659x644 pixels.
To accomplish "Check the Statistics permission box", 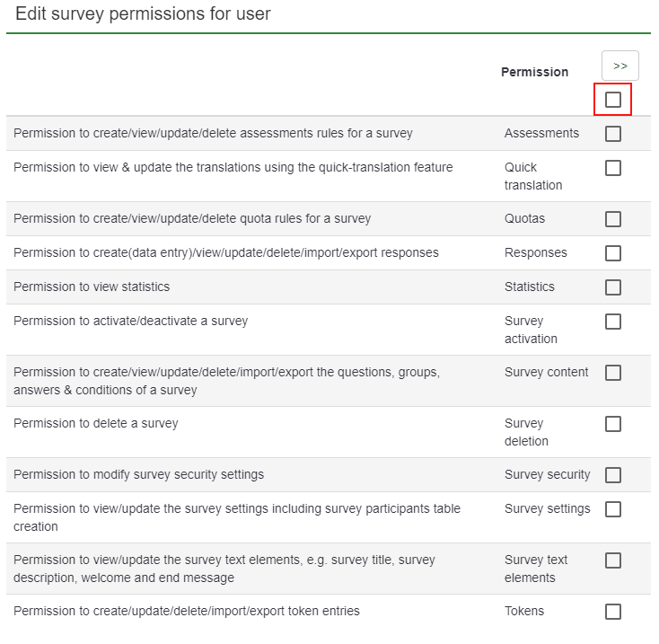I will (x=613, y=287).
